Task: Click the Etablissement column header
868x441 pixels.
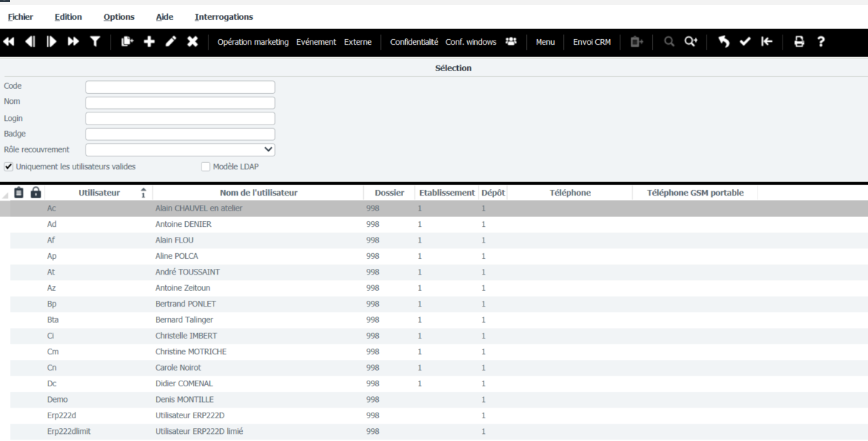Action: coord(446,193)
